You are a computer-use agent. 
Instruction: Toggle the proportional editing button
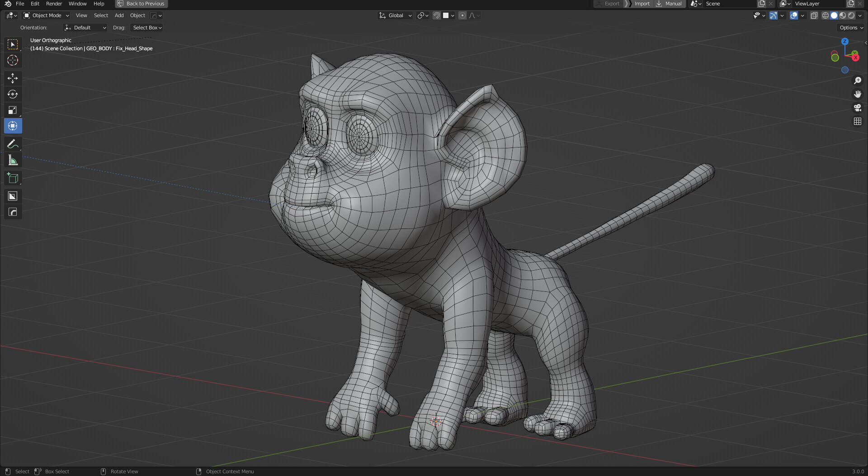point(462,15)
